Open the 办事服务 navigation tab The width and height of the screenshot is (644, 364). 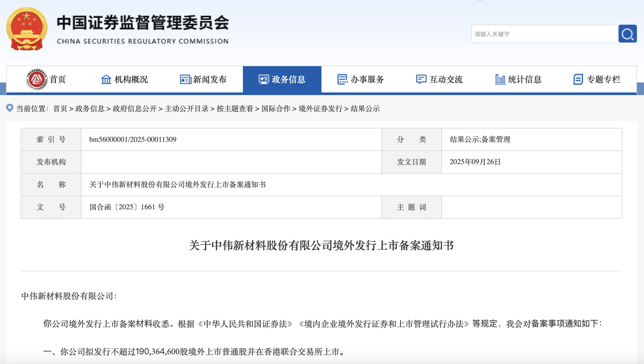pyautogui.click(x=367, y=79)
